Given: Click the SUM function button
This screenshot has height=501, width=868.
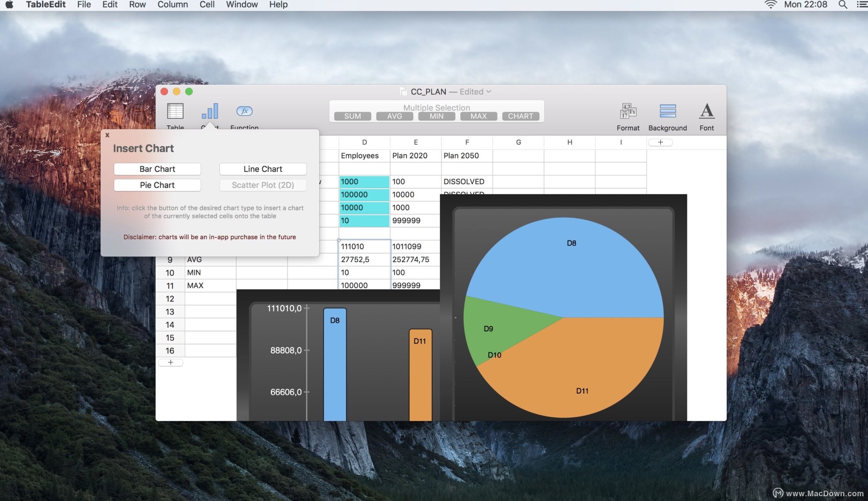Looking at the screenshot, I should click(352, 116).
